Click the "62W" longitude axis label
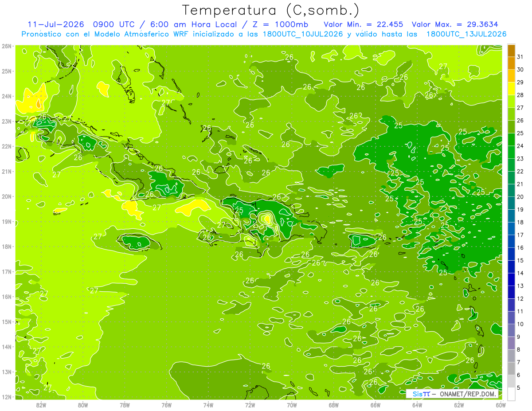This screenshot has width=532, height=411. pos(459,405)
